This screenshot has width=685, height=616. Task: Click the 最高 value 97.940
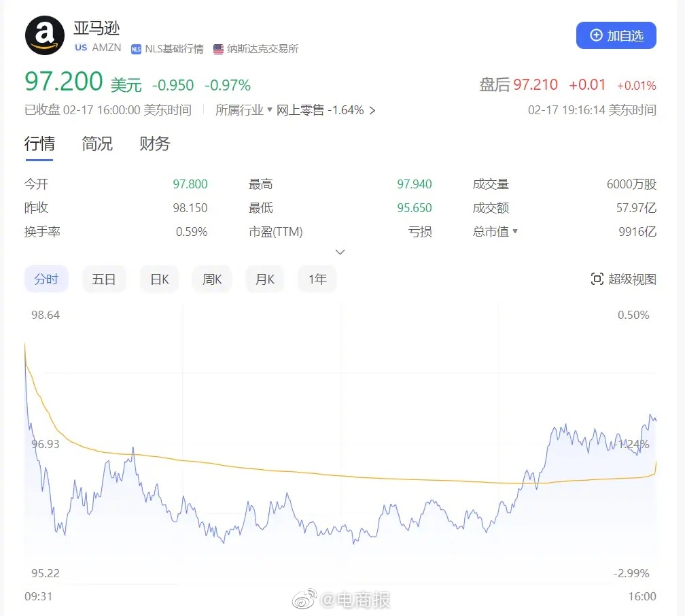pyautogui.click(x=414, y=184)
